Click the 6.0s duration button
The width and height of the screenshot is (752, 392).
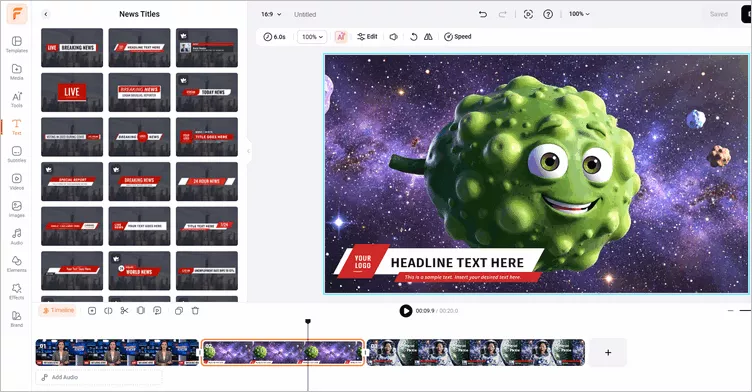pyautogui.click(x=274, y=37)
